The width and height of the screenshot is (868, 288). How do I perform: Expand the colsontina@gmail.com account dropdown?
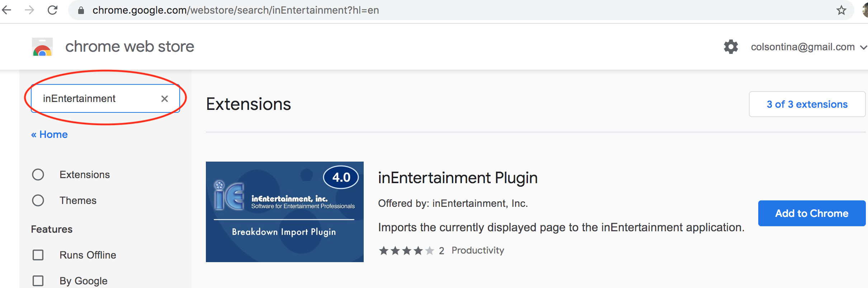pyautogui.click(x=808, y=47)
